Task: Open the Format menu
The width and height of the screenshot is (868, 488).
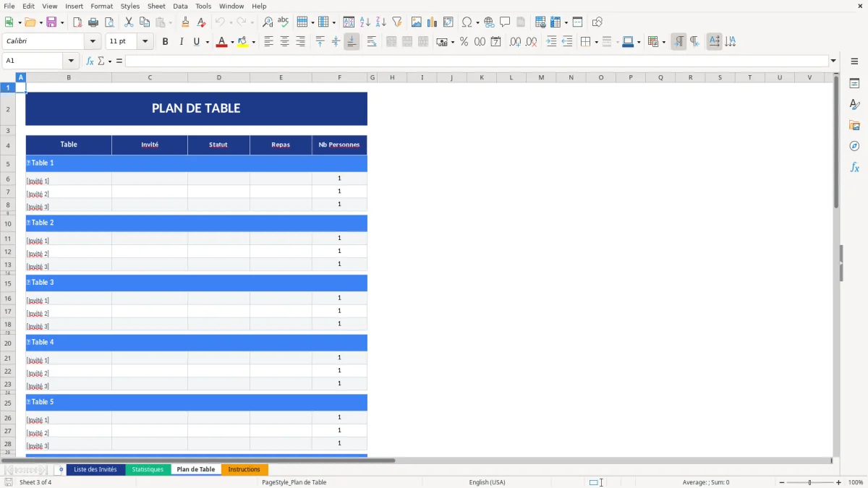Action: [x=101, y=6]
